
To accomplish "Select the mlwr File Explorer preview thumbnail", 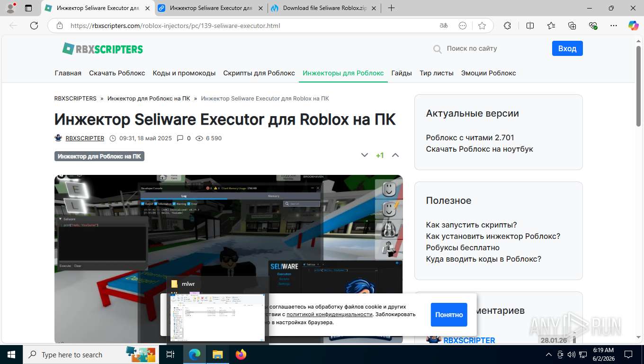I will 218,309.
